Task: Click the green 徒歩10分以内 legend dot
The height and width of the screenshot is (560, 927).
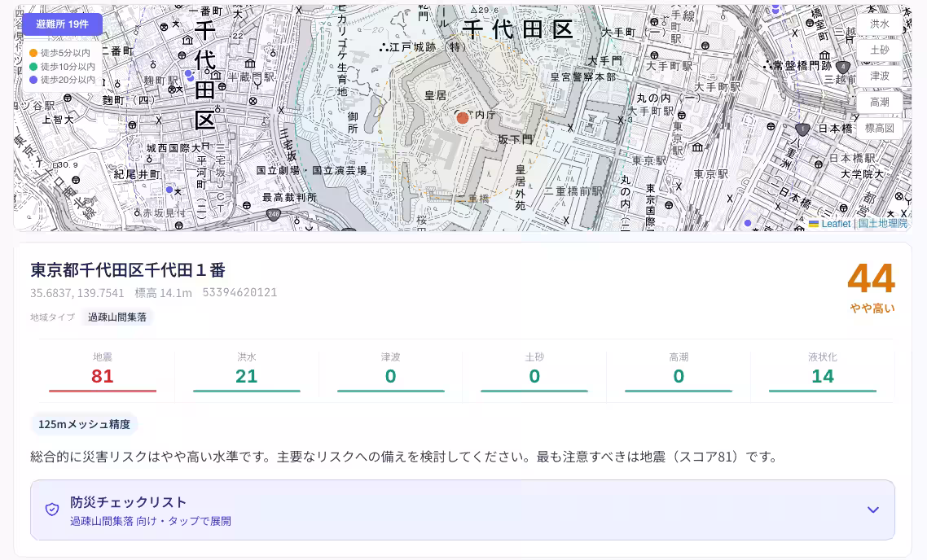Action: pos(33,67)
